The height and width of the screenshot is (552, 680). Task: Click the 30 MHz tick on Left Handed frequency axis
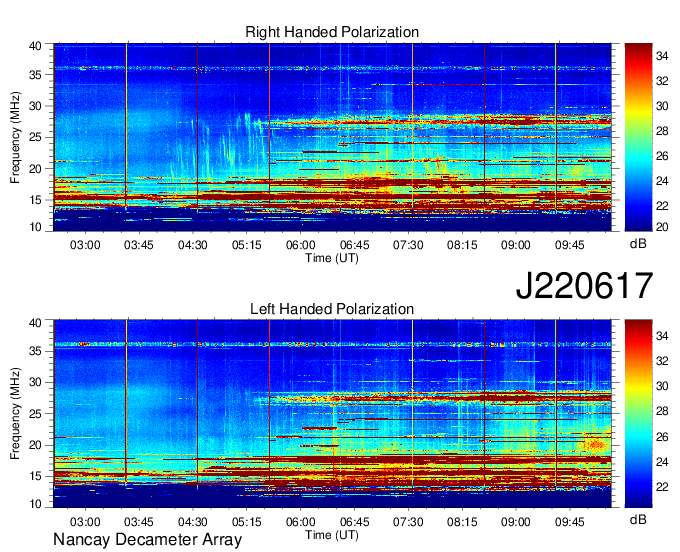tap(35, 382)
